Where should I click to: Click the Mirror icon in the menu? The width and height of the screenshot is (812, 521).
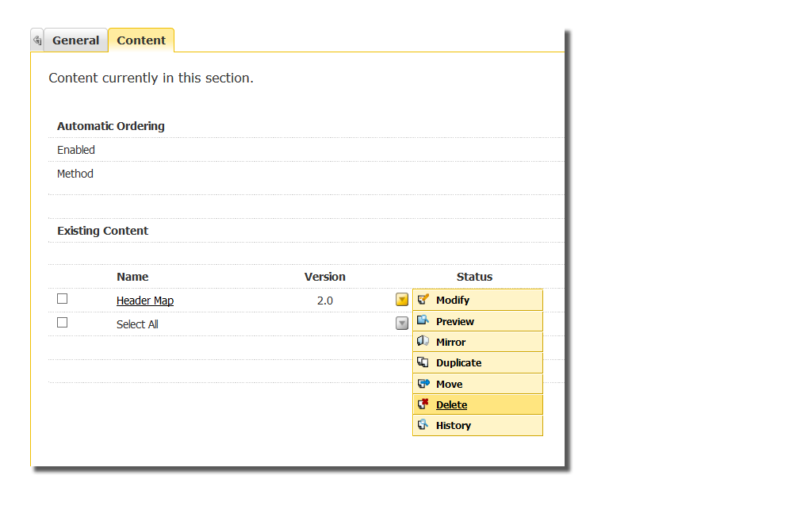click(x=423, y=342)
